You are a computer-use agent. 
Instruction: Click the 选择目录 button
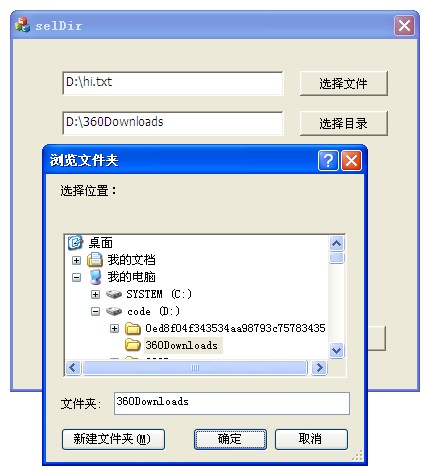point(344,123)
